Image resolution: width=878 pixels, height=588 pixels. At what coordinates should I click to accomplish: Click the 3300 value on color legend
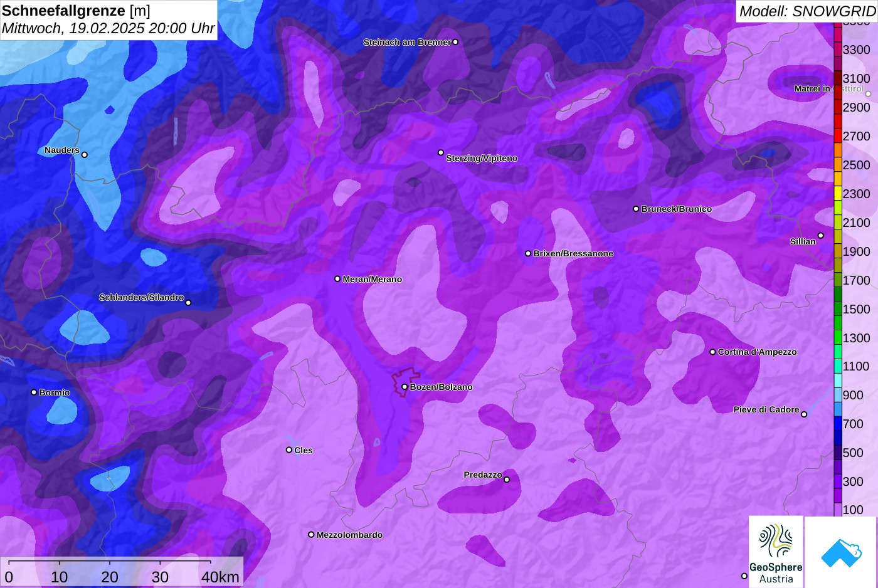pyautogui.click(x=857, y=50)
